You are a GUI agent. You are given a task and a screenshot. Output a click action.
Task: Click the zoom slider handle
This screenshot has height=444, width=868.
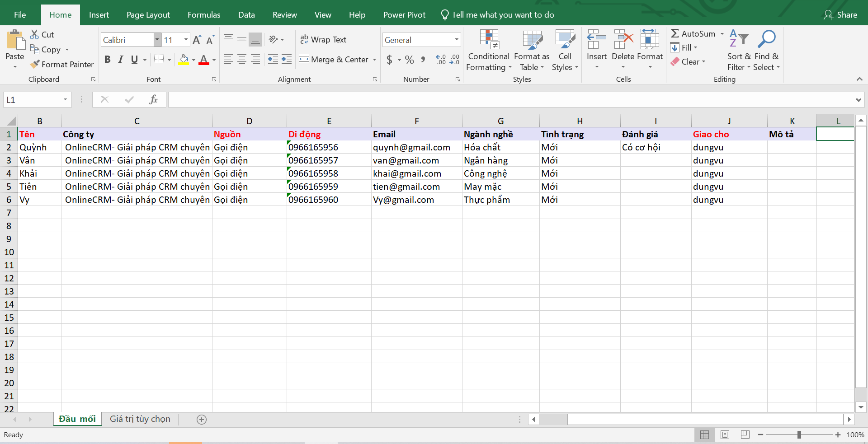[x=799, y=435]
